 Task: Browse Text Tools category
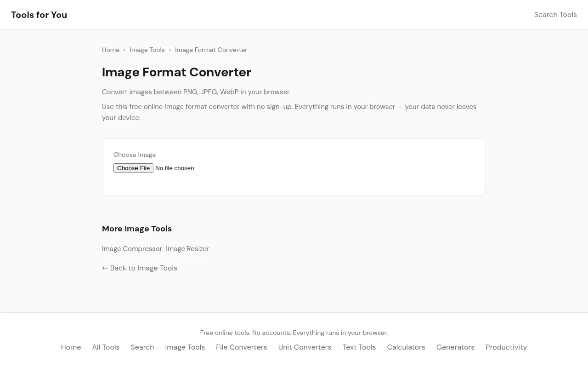pos(359,347)
